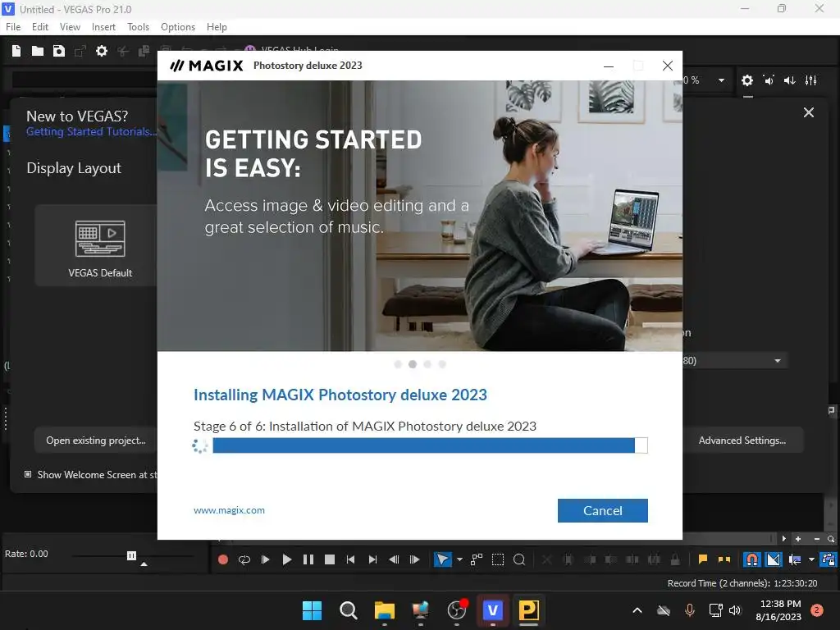Toggle Loop Playback in transport bar
Screen dimensions: 840x630
click(x=244, y=559)
